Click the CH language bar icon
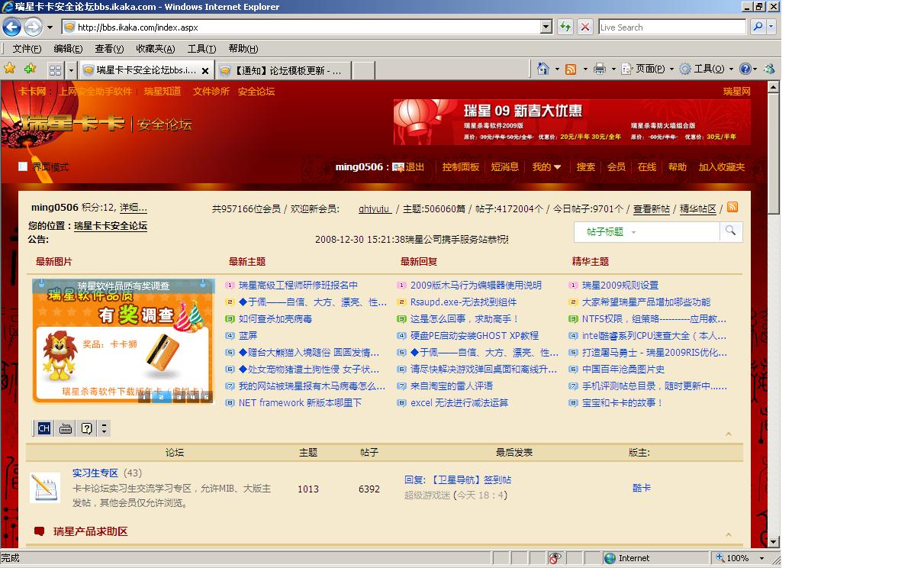Image resolution: width=924 pixels, height=568 pixels. pos(44,428)
